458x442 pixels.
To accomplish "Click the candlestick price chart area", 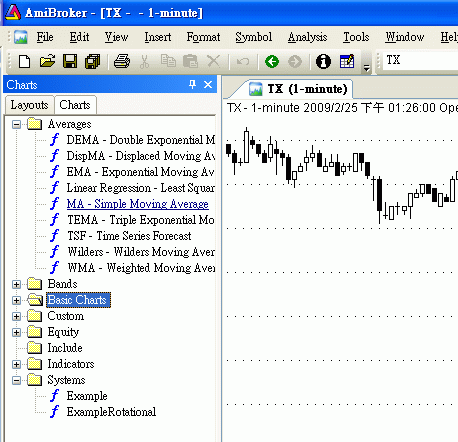I will tap(340, 270).
